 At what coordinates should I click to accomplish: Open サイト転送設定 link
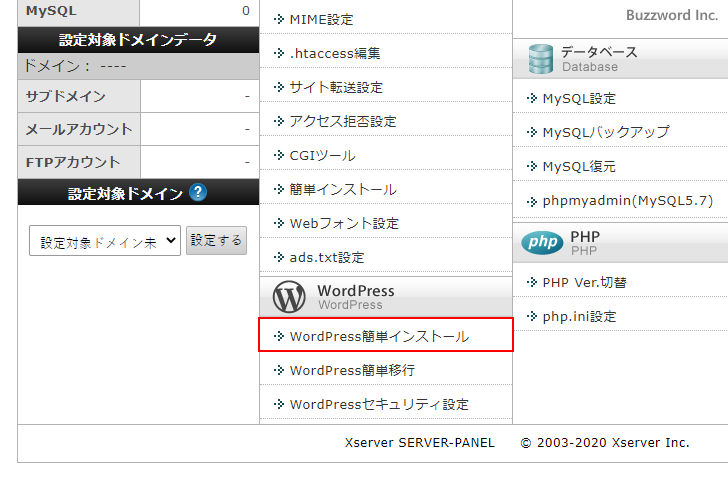(x=336, y=87)
